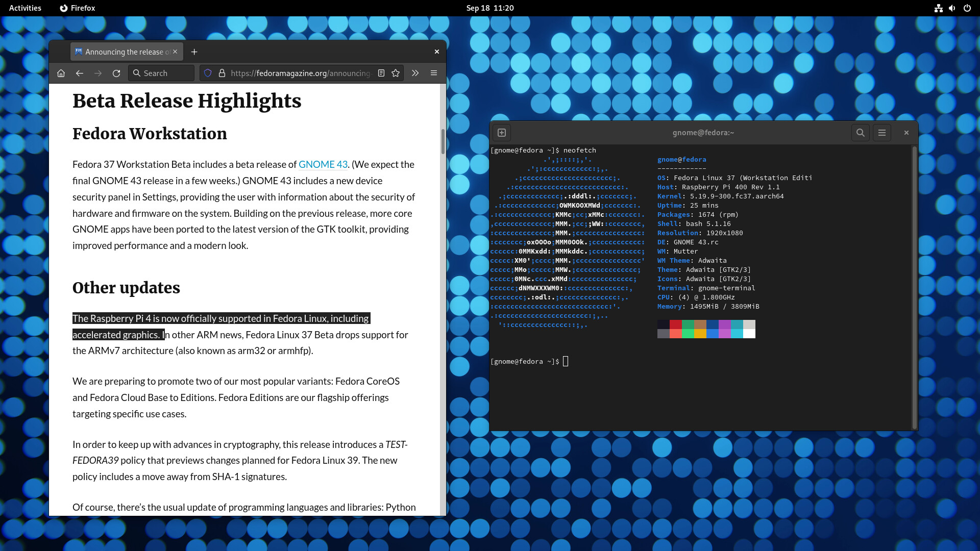
Task: Click the terminal scrollbar
Action: (914, 287)
